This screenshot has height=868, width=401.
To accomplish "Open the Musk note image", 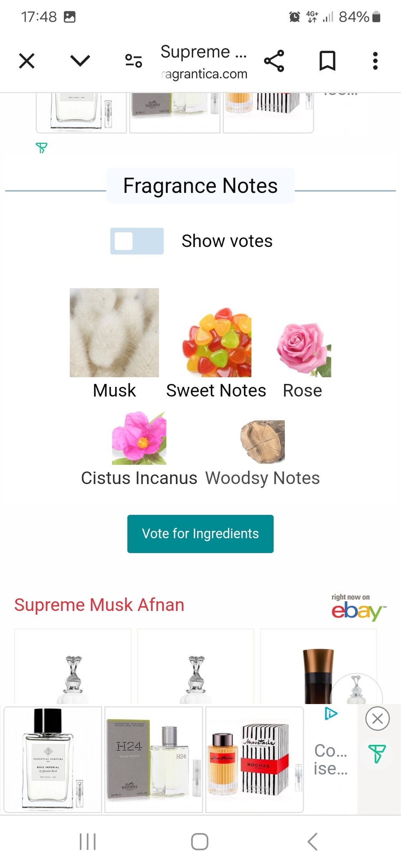I will tap(114, 333).
